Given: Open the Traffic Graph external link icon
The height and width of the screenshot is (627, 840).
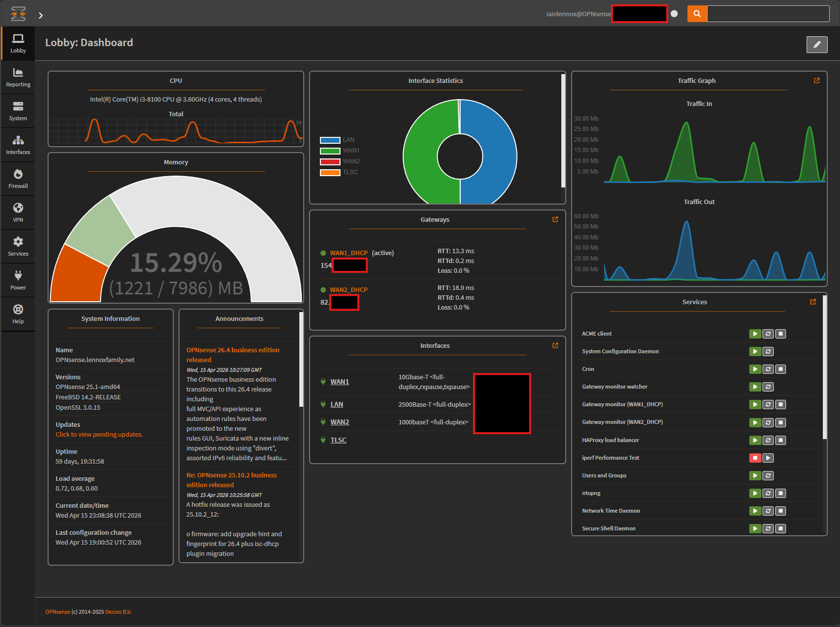Looking at the screenshot, I should coord(817,80).
